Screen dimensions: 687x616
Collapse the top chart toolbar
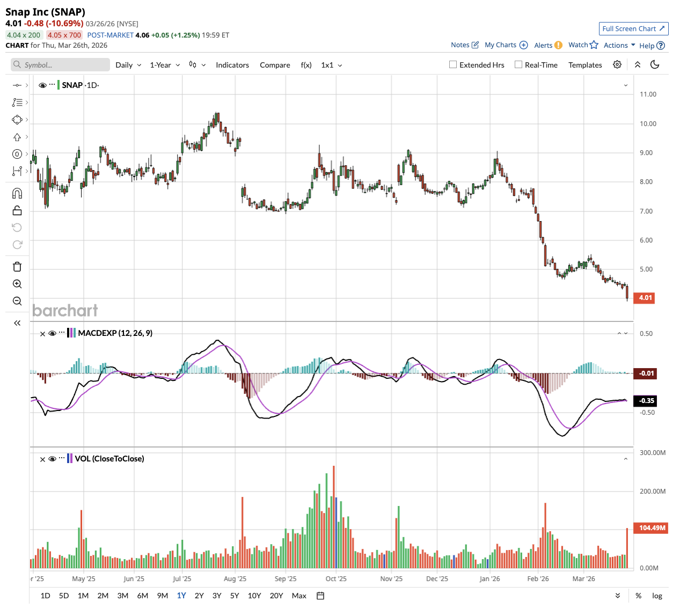point(638,64)
